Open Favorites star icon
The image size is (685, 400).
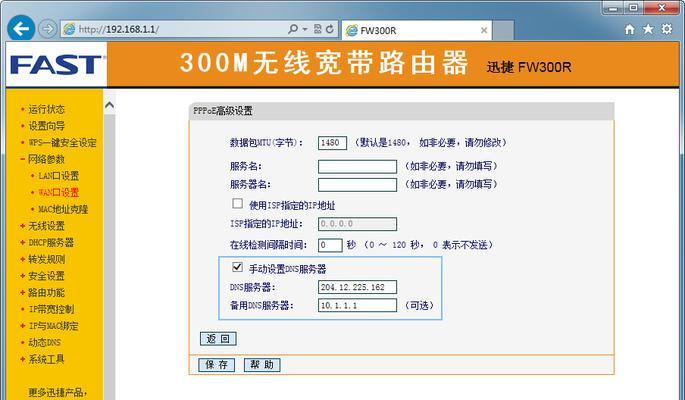[648, 29]
